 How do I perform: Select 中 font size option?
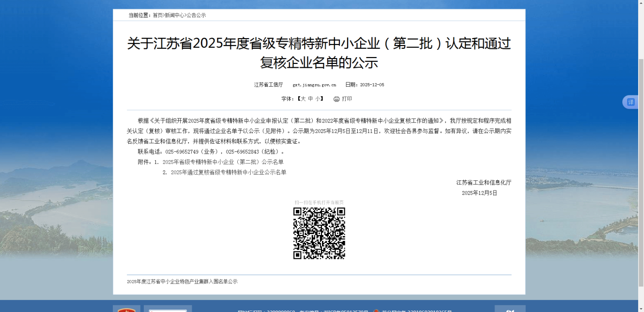310,99
